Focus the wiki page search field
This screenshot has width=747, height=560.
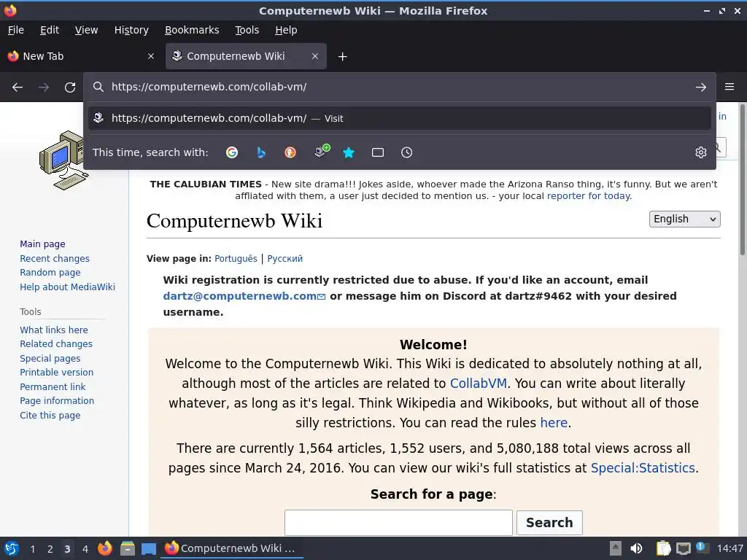[x=398, y=523]
